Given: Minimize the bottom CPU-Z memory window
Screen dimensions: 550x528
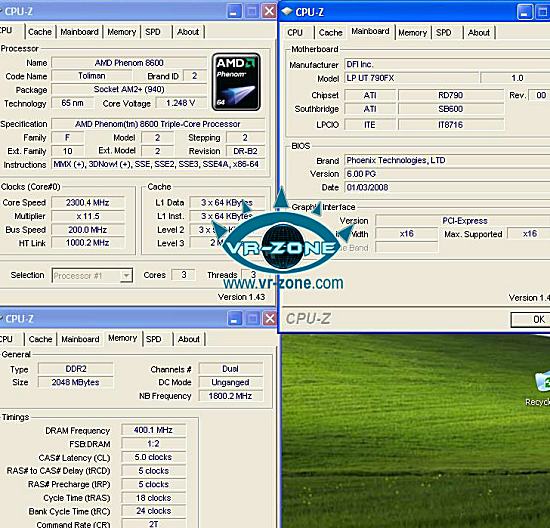Looking at the screenshot, I should (234, 319).
